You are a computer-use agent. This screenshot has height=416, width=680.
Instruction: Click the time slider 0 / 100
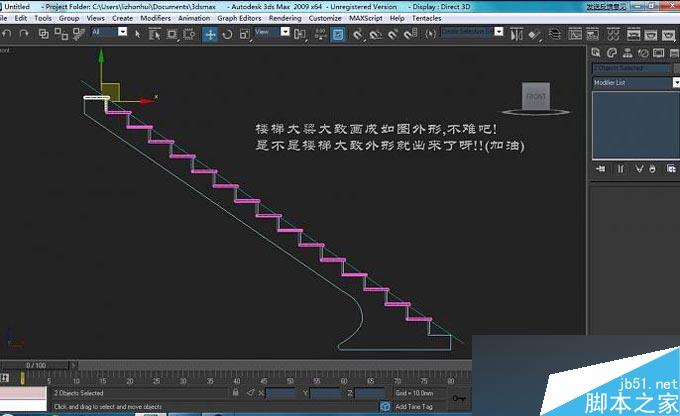[x=36, y=365]
